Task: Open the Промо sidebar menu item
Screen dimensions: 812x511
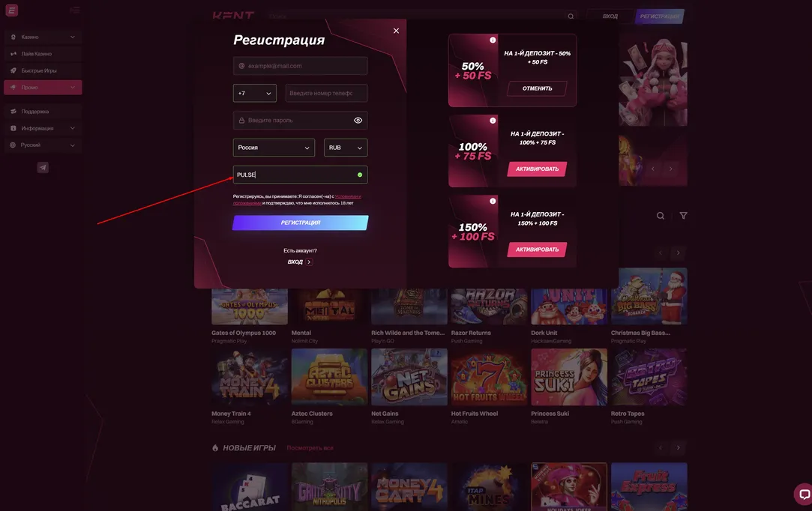Action: (43, 88)
